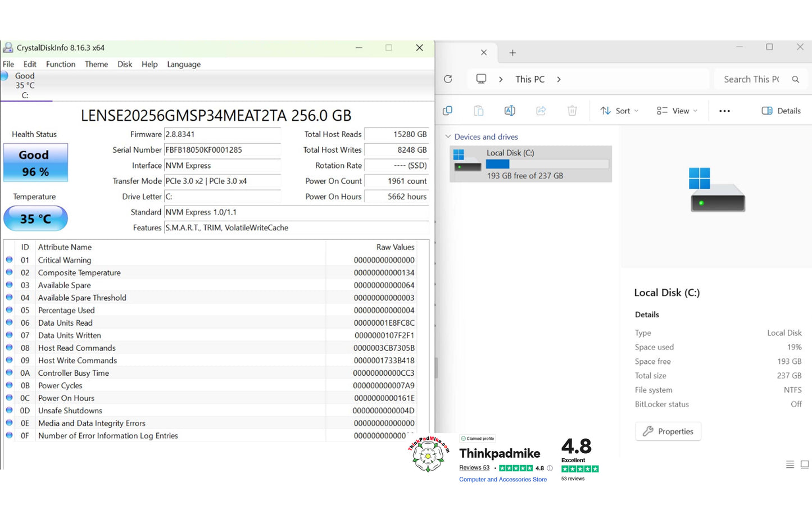Click the search magnifier icon in File Explorer
Screen dimensions: 812x510
click(796, 79)
